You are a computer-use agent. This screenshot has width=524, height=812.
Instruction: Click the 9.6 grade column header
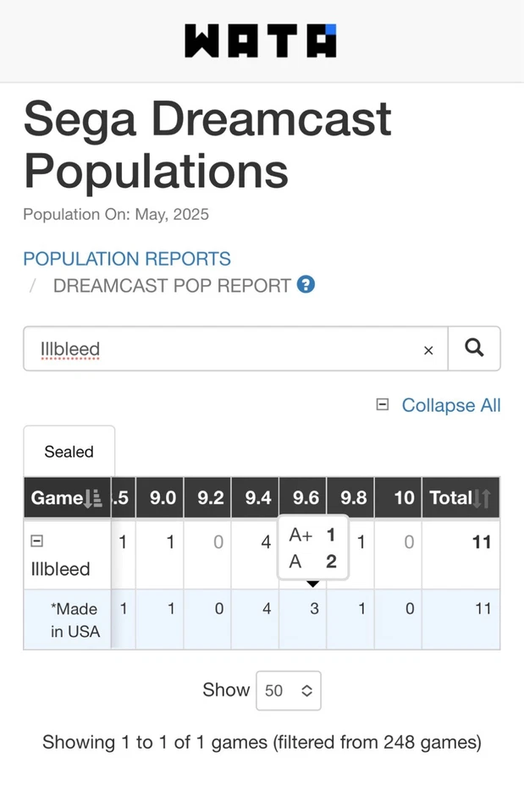tap(306, 498)
